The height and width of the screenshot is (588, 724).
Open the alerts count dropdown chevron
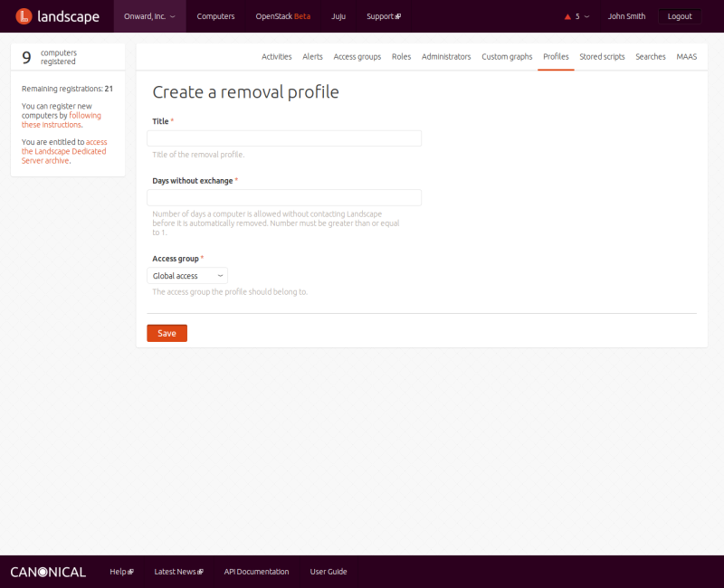point(586,16)
